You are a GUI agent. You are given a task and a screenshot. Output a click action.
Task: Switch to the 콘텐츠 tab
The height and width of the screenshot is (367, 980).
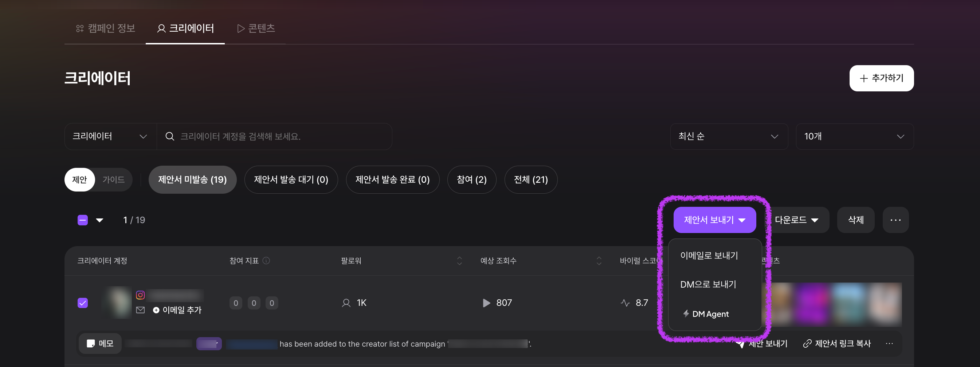(x=256, y=28)
